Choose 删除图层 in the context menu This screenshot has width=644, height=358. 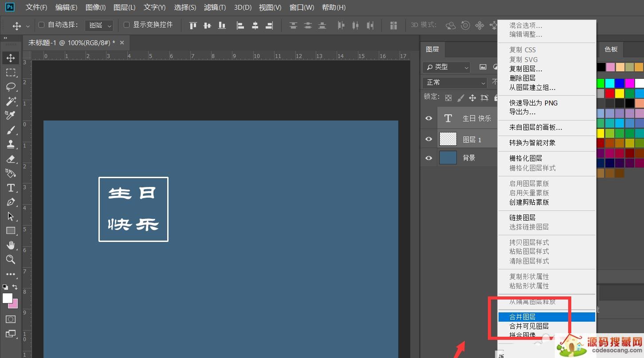[546, 78]
